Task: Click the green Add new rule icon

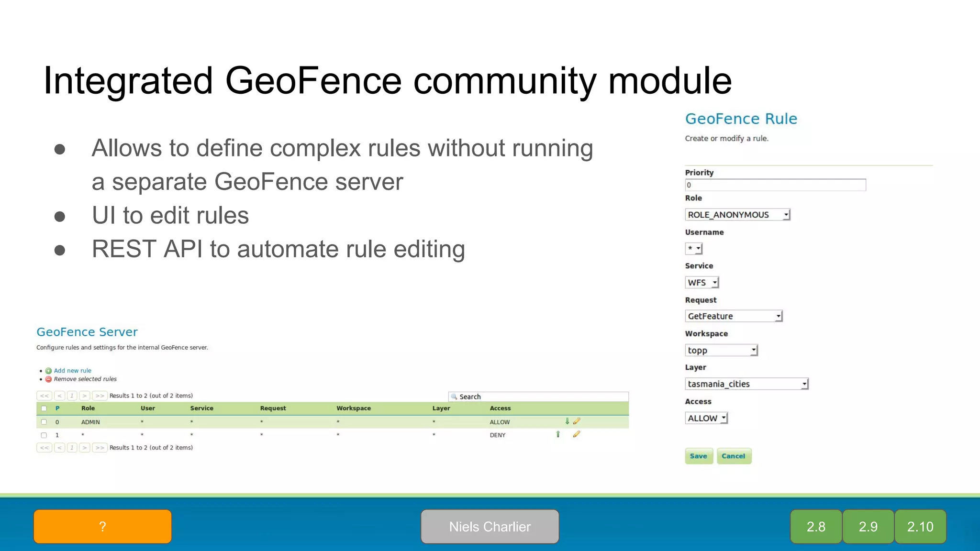Action: 48,371
